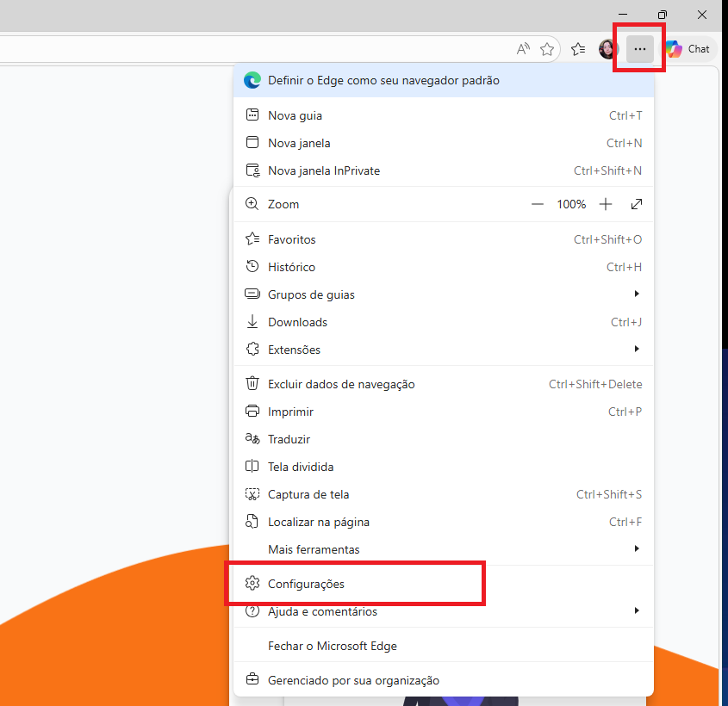Open Configurações menu item
The width and height of the screenshot is (728, 706).
(x=444, y=584)
